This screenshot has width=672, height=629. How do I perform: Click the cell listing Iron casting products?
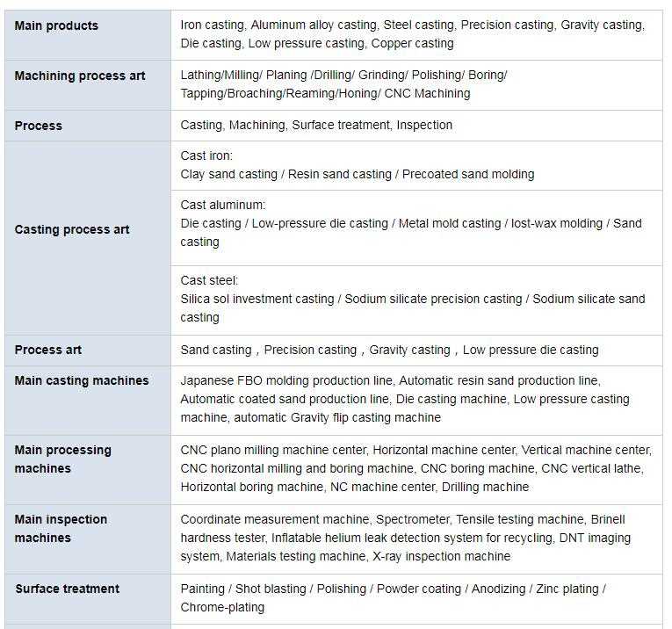point(413,34)
